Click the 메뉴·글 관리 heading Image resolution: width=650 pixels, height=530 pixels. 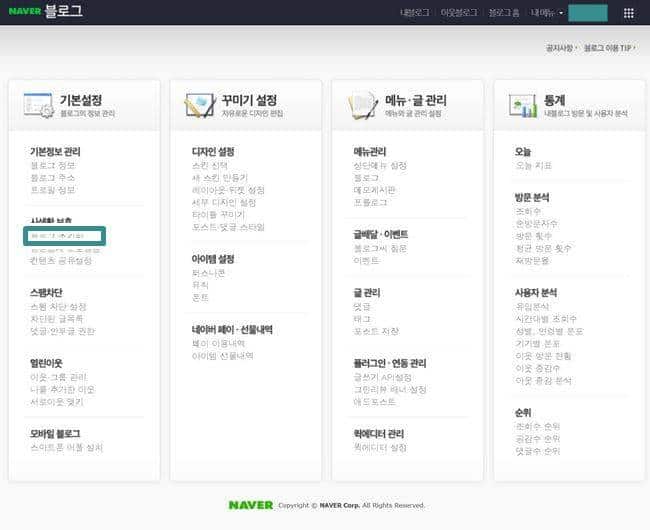[x=416, y=100]
